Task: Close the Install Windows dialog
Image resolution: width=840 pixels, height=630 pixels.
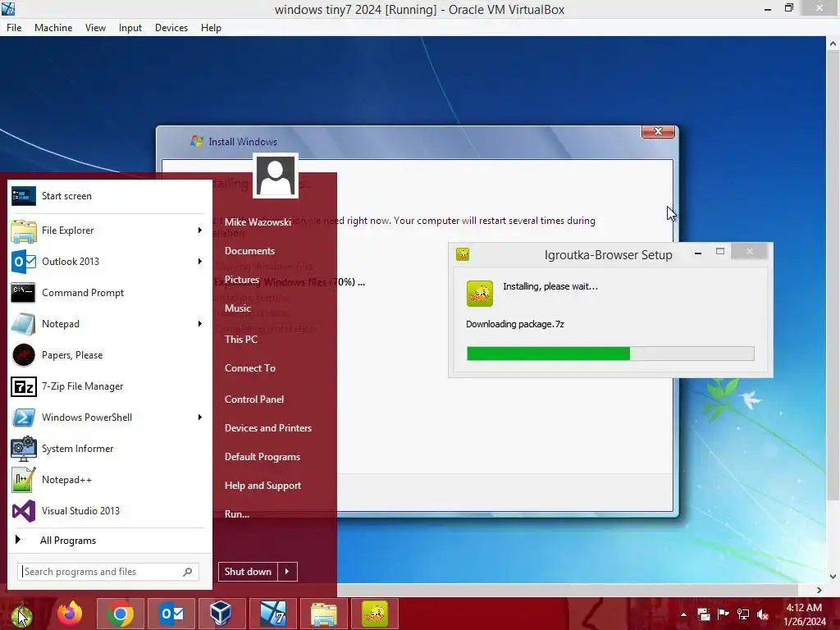Action: (658, 131)
